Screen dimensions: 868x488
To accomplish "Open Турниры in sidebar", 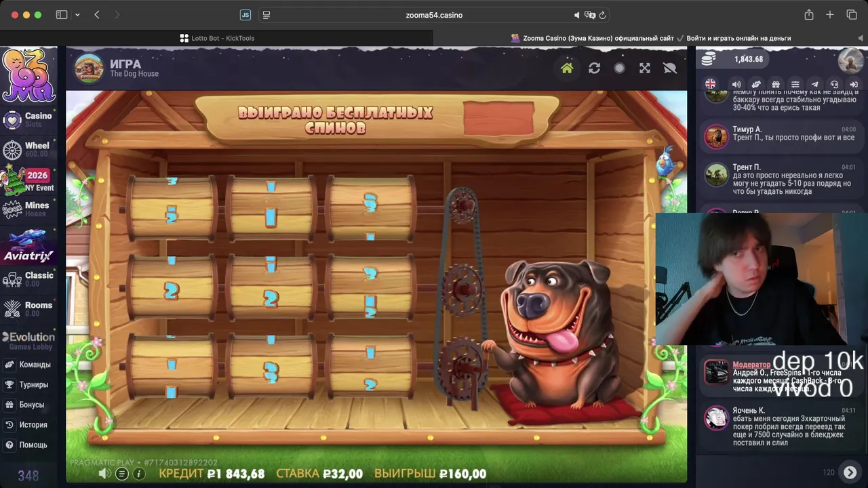I will 27,385.
